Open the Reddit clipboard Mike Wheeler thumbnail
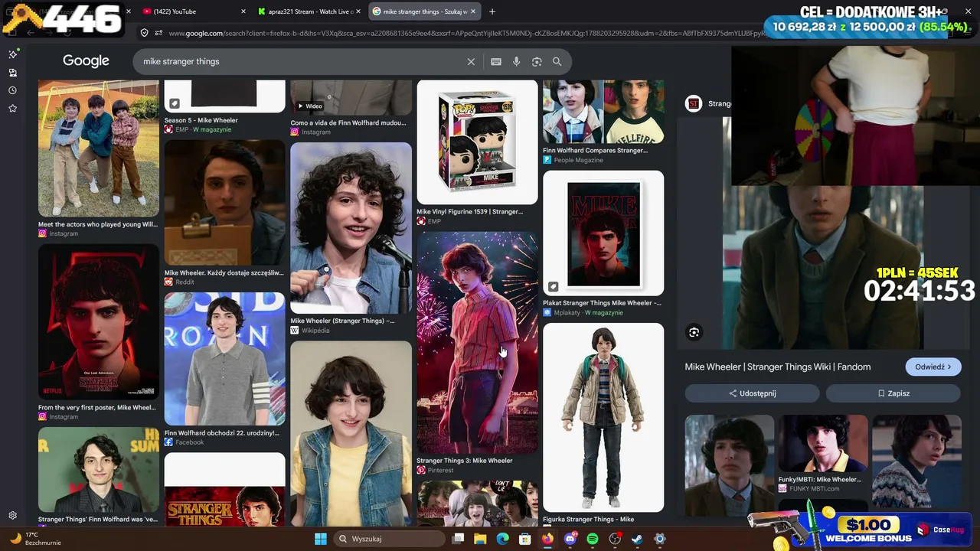This screenshot has height=551, width=980. [224, 202]
